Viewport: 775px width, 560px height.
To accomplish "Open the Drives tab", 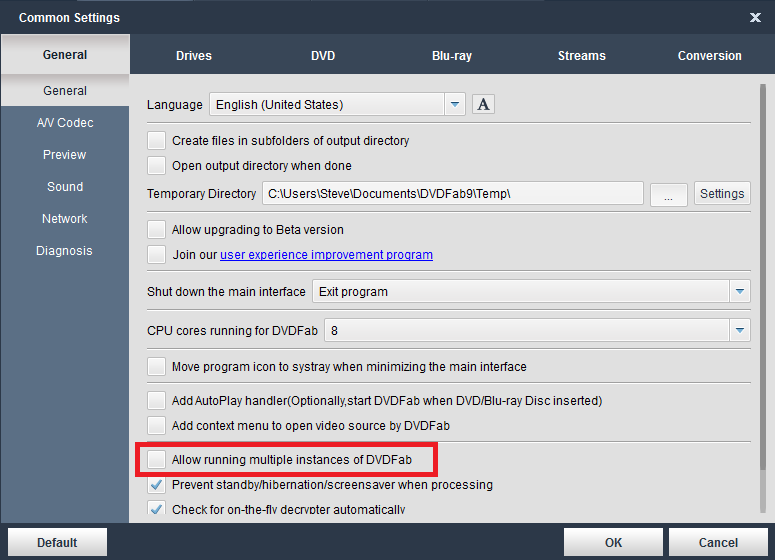I will pos(194,56).
